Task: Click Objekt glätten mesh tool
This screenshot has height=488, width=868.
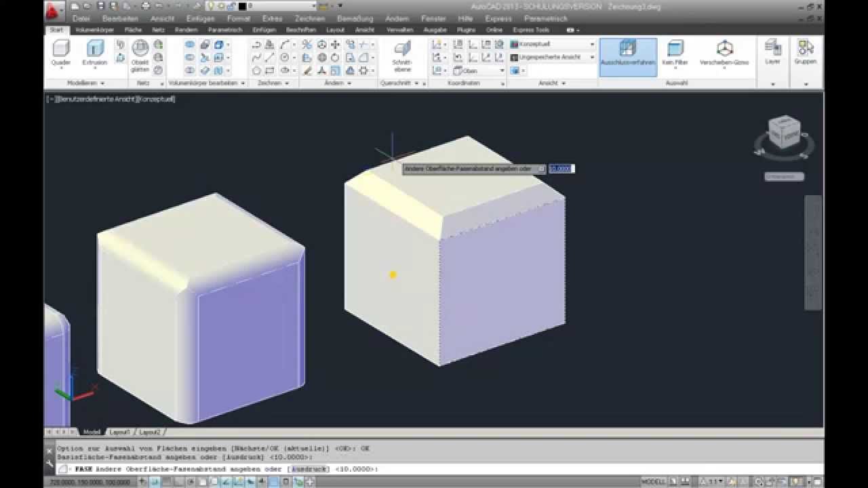Action: coord(140,56)
